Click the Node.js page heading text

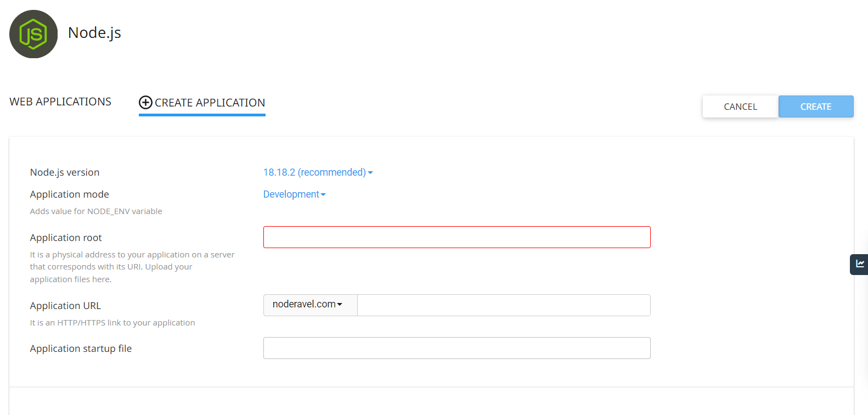pyautogui.click(x=94, y=33)
